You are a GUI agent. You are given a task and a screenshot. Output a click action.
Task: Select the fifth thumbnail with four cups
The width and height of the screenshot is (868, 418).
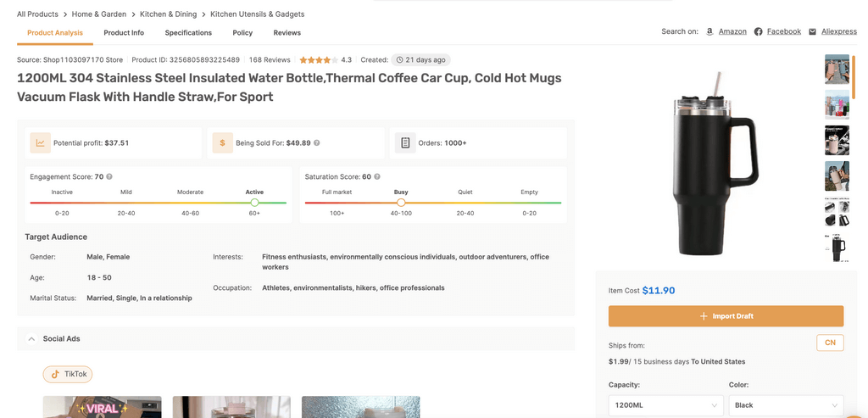837,211
